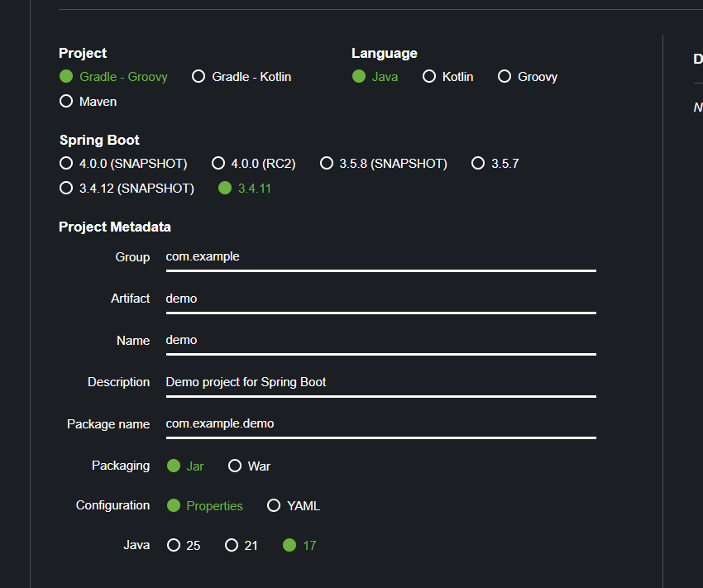
Task: Click the Group label
Action: (132, 257)
